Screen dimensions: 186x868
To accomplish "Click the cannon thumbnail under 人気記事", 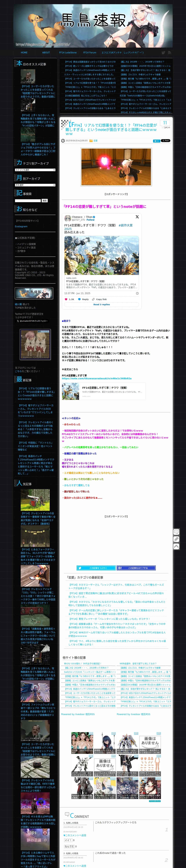I will [x=35, y=500].
